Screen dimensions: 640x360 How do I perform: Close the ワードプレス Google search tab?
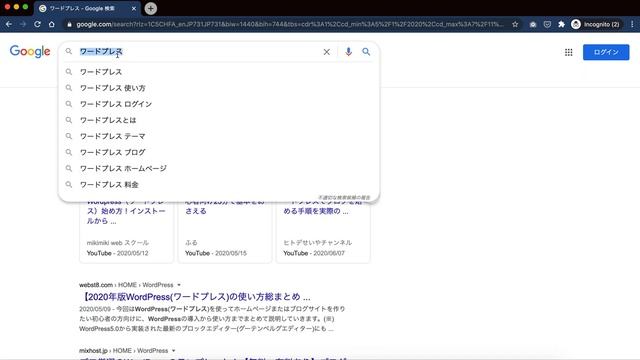[133, 9]
